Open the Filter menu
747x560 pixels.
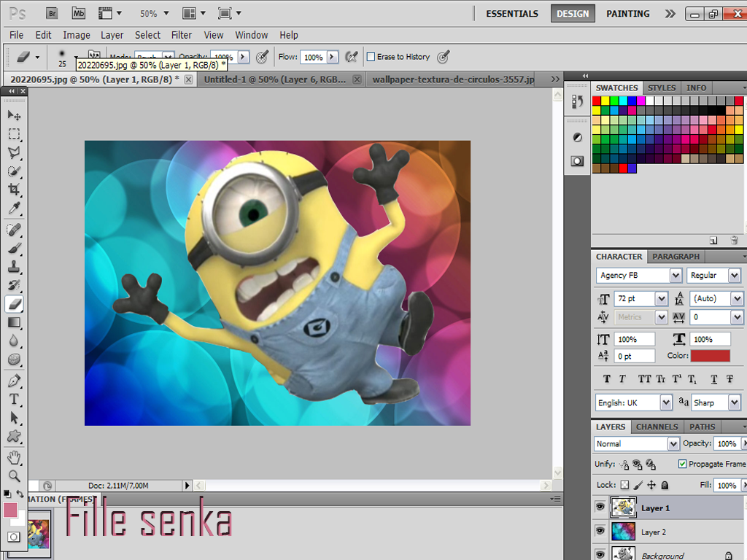(x=182, y=35)
